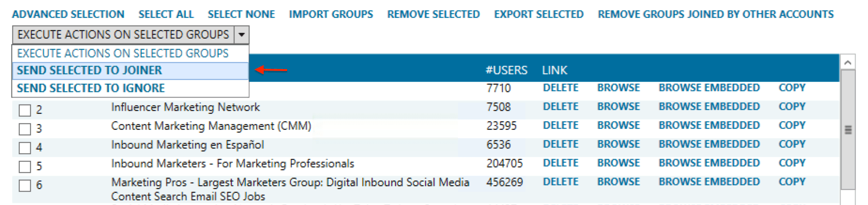Viewport: 868px width, 205px height.
Task: Remove groups joined by other accounts
Action: pos(716,15)
